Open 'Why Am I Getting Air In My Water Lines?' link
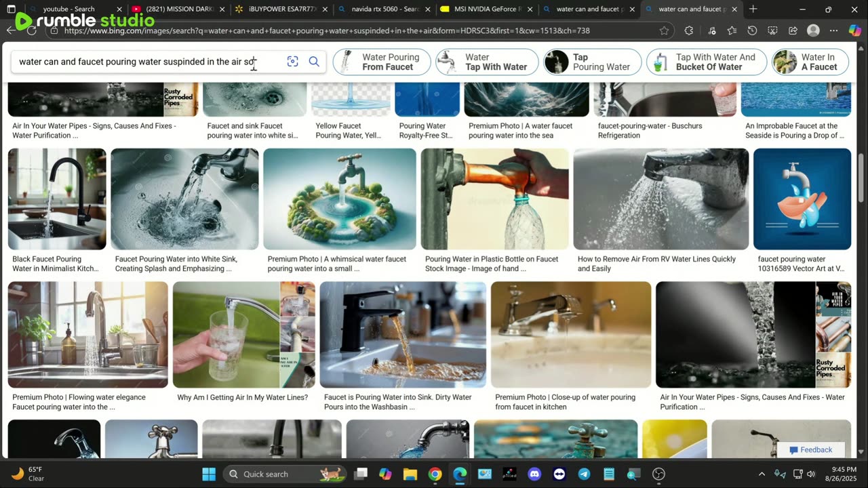Viewport: 868px width, 488px height. (x=242, y=397)
